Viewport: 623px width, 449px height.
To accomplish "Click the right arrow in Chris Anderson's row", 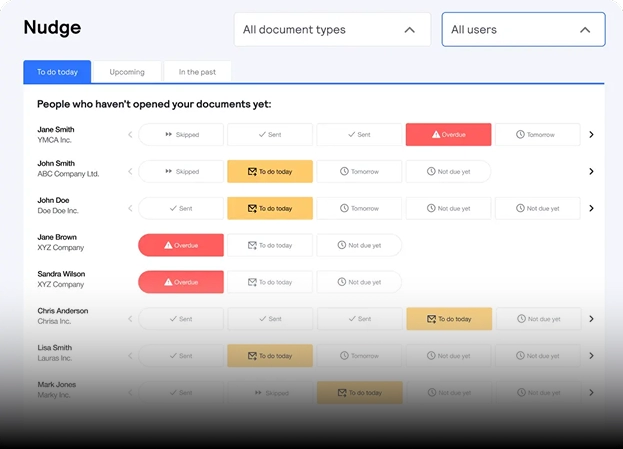I will (x=591, y=319).
